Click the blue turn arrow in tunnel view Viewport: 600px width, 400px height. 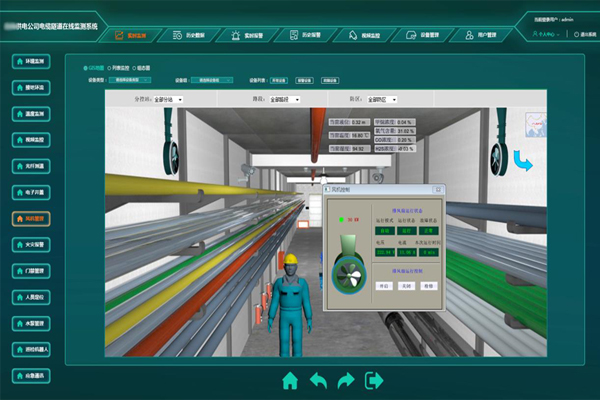click(x=523, y=160)
